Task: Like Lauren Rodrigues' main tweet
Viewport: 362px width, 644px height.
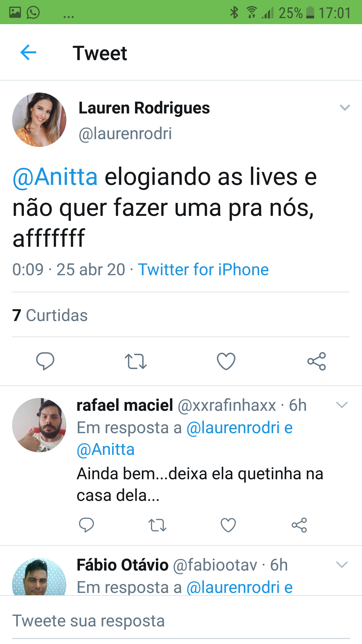Action: [x=226, y=361]
